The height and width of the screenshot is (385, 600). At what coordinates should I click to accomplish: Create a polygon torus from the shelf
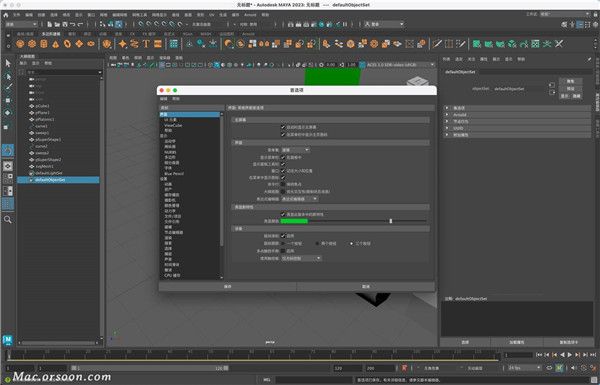coord(67,44)
